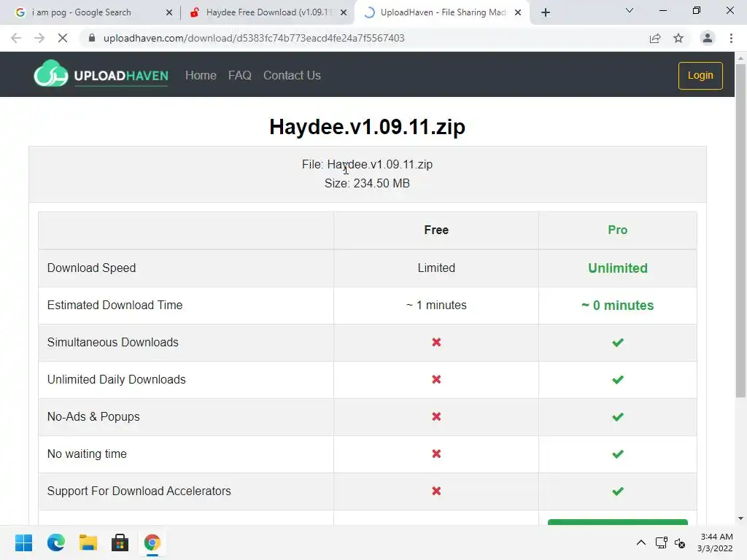Screen dimensions: 747x560
Task: Launch Microsoft Edge from taskbar
Action: pyautogui.click(x=55, y=542)
